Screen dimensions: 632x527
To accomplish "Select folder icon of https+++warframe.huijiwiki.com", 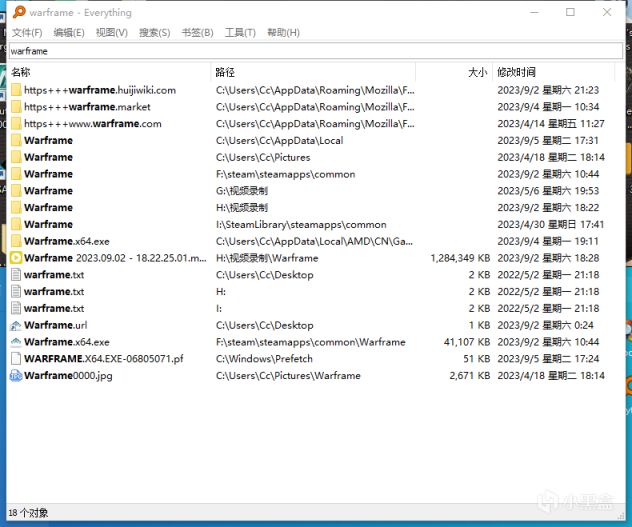I will pos(16,90).
